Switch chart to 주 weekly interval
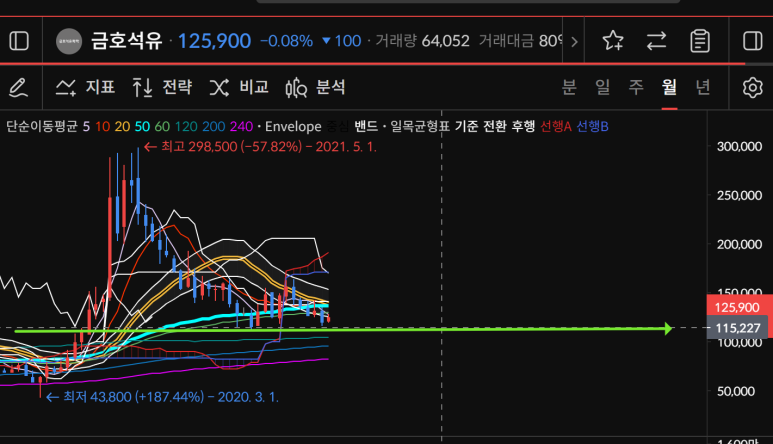The width and height of the screenshot is (773, 444). (x=636, y=87)
